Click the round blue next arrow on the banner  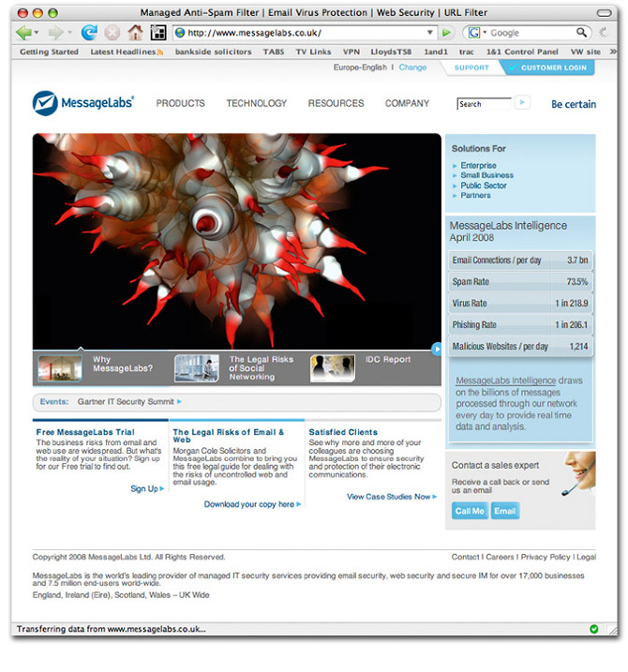click(x=436, y=350)
